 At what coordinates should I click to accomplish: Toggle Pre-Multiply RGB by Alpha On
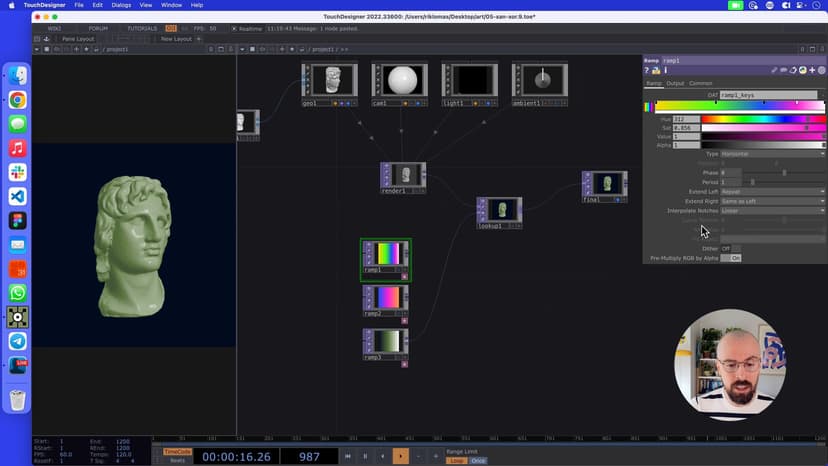735,258
